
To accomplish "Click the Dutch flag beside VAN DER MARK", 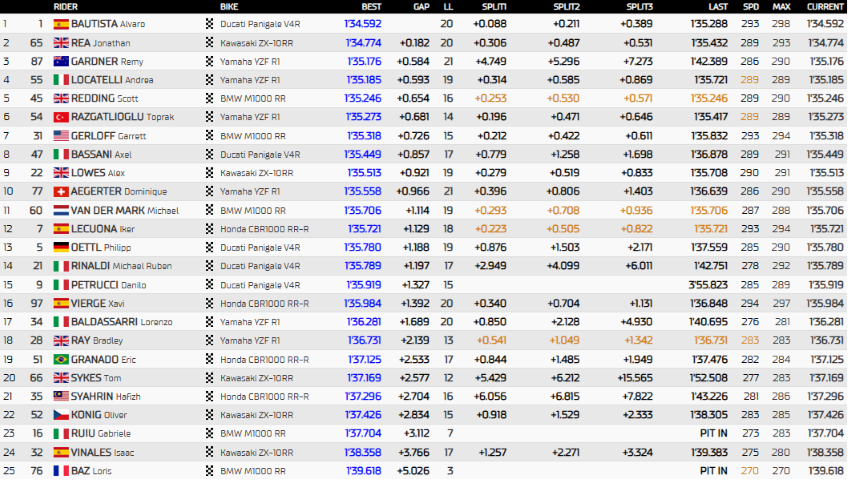I will pyautogui.click(x=61, y=210).
